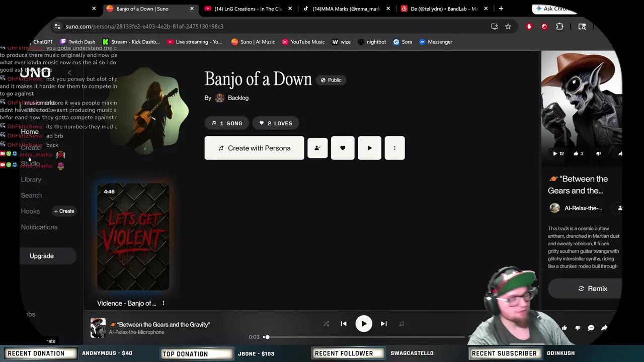Image resolution: width=644 pixels, height=362 pixels.
Task: Open Notifications in sidebar
Action: [39, 227]
